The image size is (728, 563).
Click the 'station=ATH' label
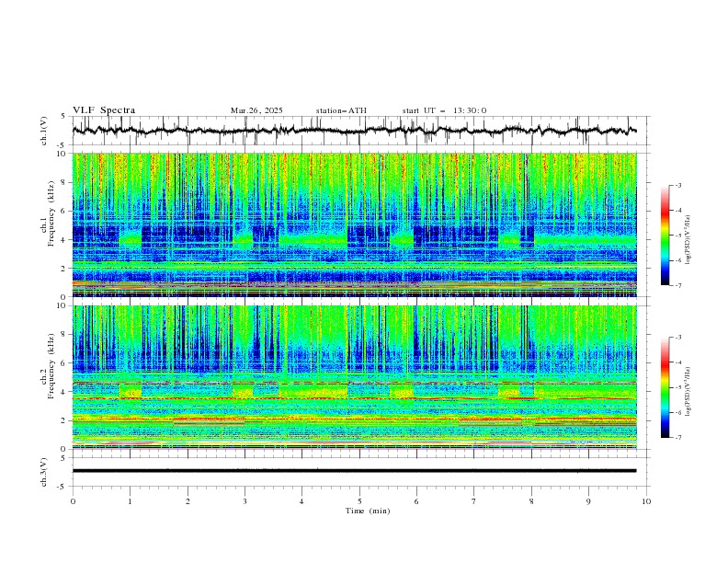pyautogui.click(x=341, y=110)
